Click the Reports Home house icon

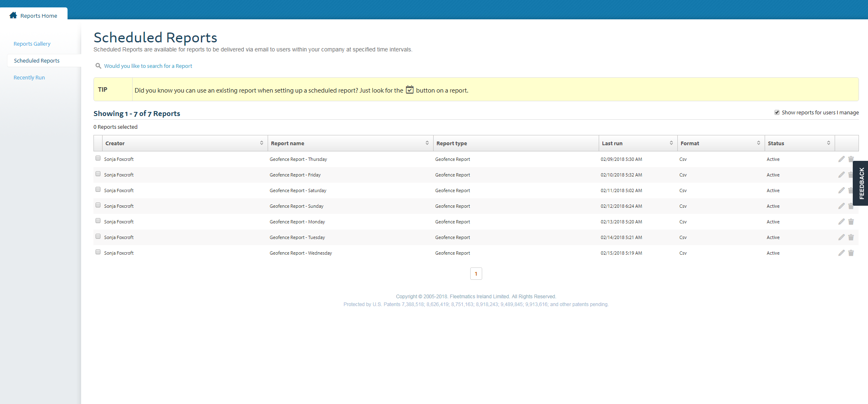tap(13, 15)
